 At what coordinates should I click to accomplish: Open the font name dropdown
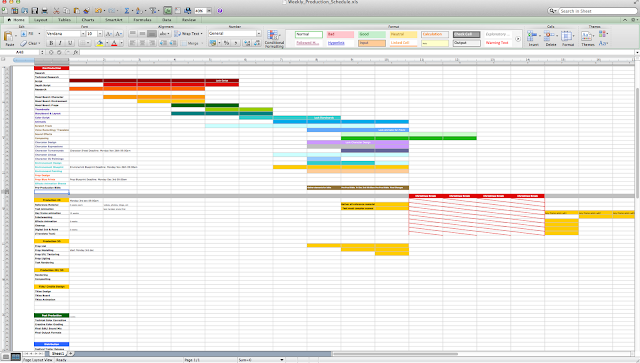point(82,33)
